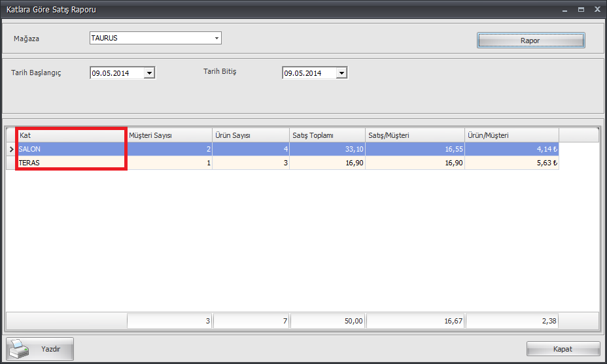Screen dimensions: 607x364
Task: Click the Rapor button
Action: coord(530,41)
